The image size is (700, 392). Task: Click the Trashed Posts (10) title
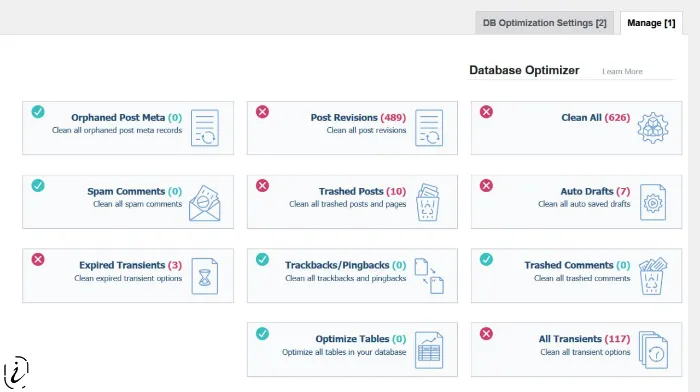tap(362, 191)
